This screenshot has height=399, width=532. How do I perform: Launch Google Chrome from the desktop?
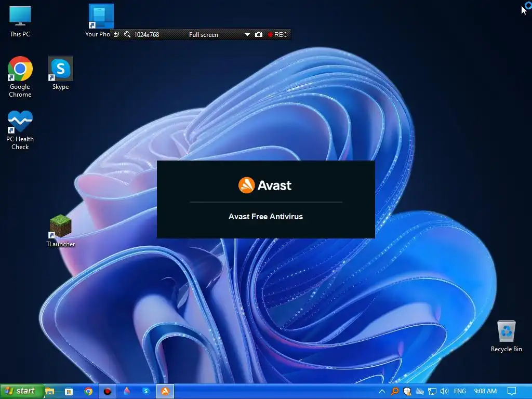pos(20,77)
